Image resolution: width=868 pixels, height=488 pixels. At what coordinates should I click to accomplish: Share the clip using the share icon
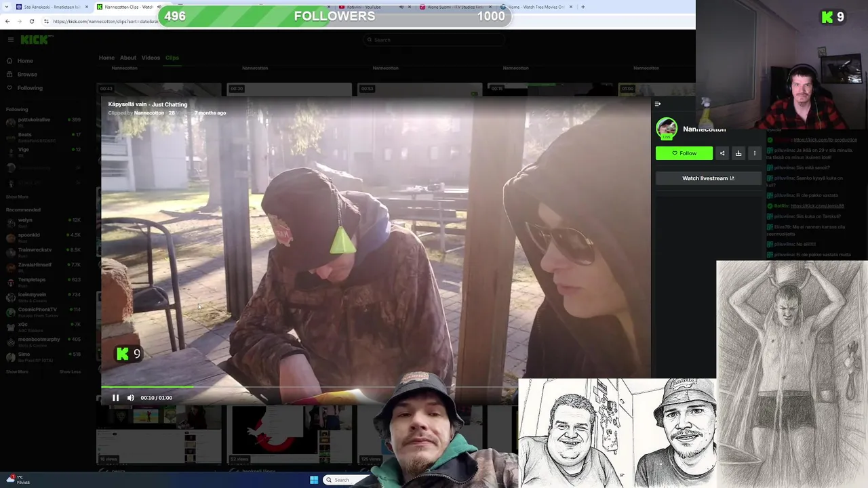[722, 153]
